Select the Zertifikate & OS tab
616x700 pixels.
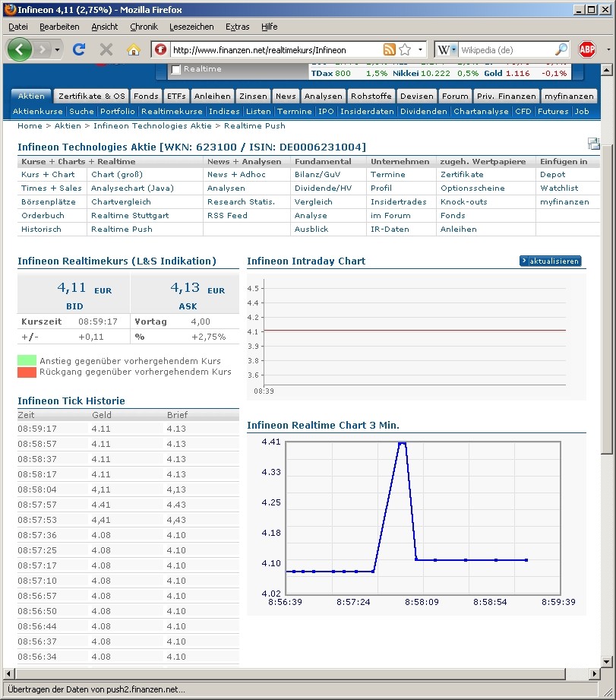pyautogui.click(x=92, y=96)
